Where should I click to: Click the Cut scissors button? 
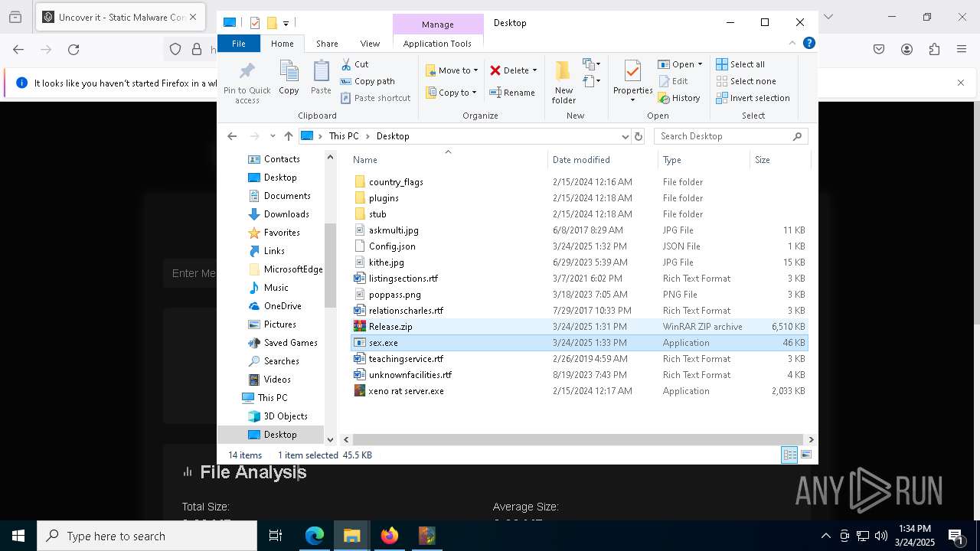(354, 64)
